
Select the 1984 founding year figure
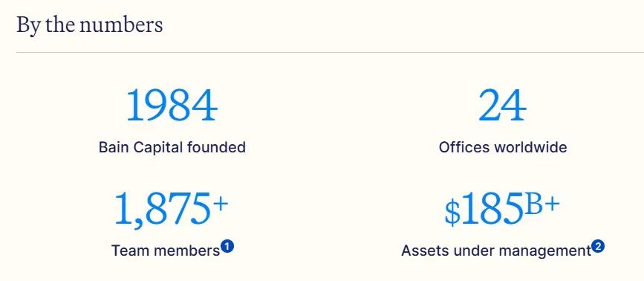pyautogui.click(x=172, y=106)
